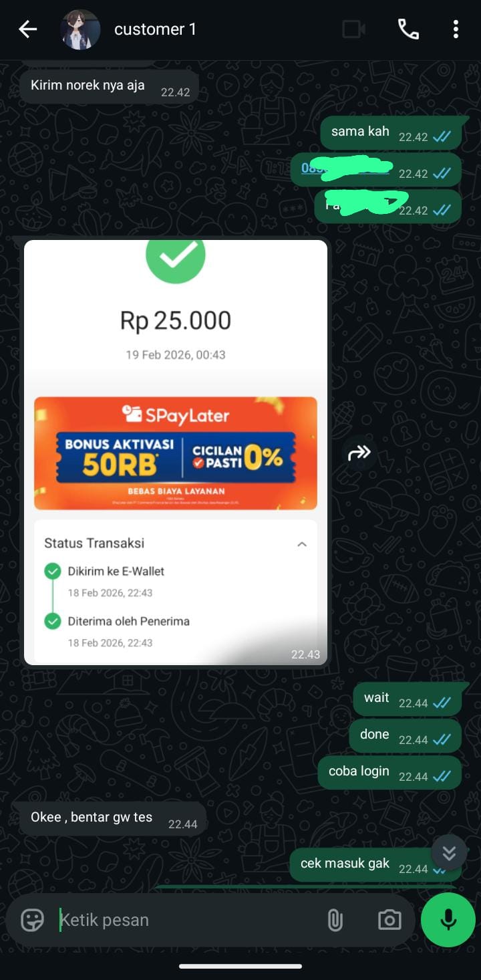Start a voice call with customer 1
The height and width of the screenshot is (980, 481).
click(408, 29)
